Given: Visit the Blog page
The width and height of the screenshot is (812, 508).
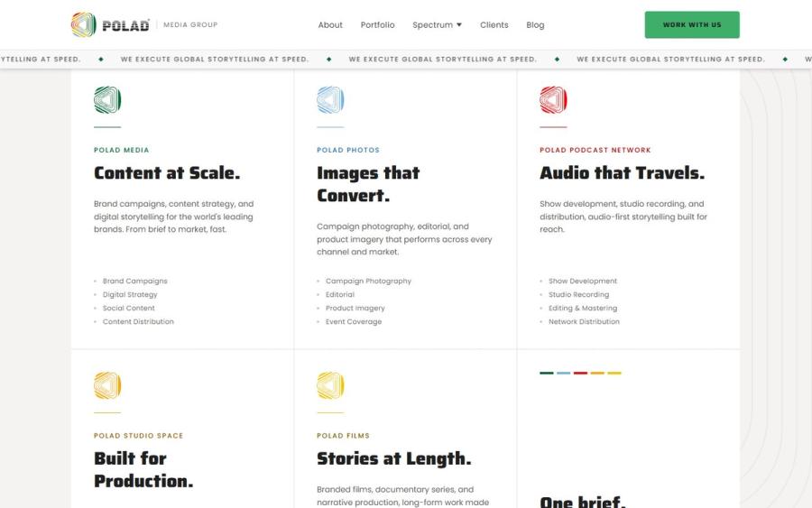Looking at the screenshot, I should pyautogui.click(x=535, y=25).
